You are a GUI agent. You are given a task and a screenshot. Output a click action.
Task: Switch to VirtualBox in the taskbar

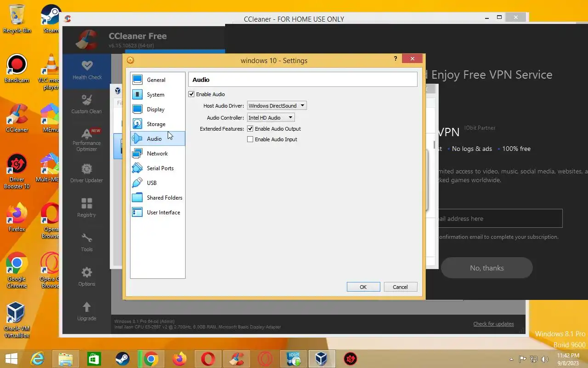click(x=322, y=359)
